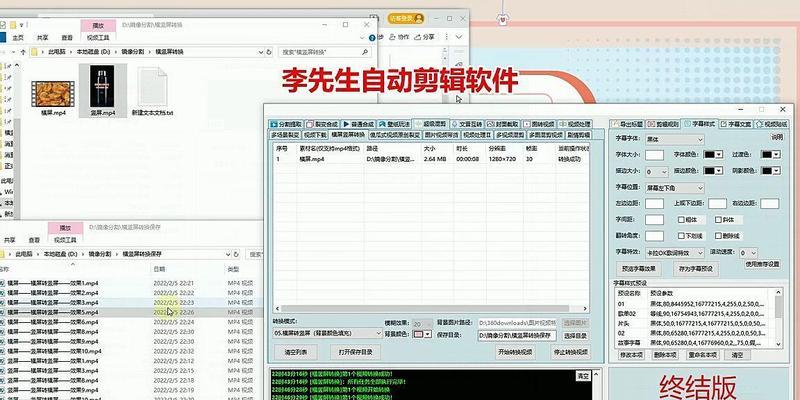The image size is (800, 400).
Task: Click the 重命名本项 button
Action: [x=703, y=355]
